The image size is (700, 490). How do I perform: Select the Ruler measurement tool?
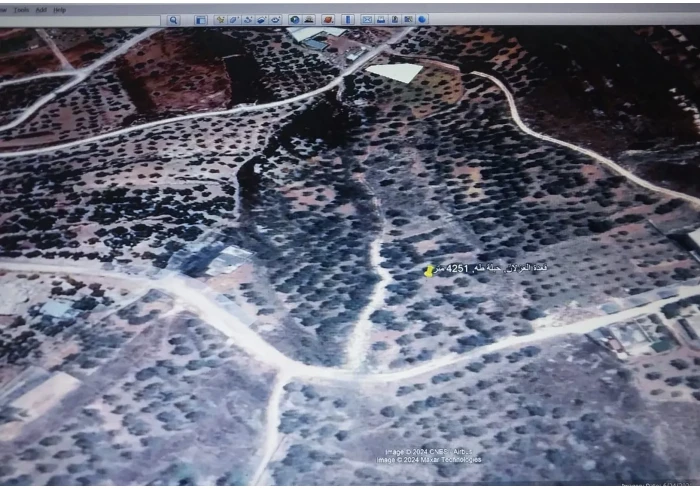pos(347,20)
